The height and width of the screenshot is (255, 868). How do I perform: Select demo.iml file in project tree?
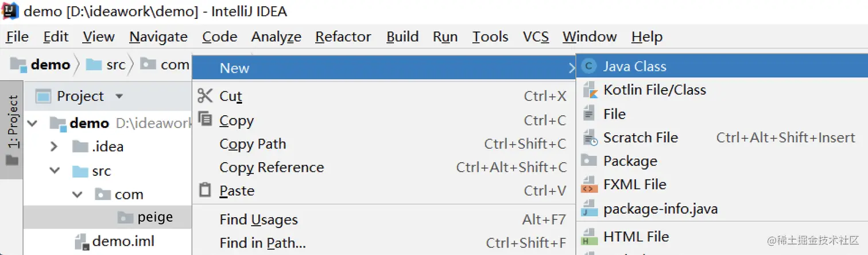pos(123,241)
